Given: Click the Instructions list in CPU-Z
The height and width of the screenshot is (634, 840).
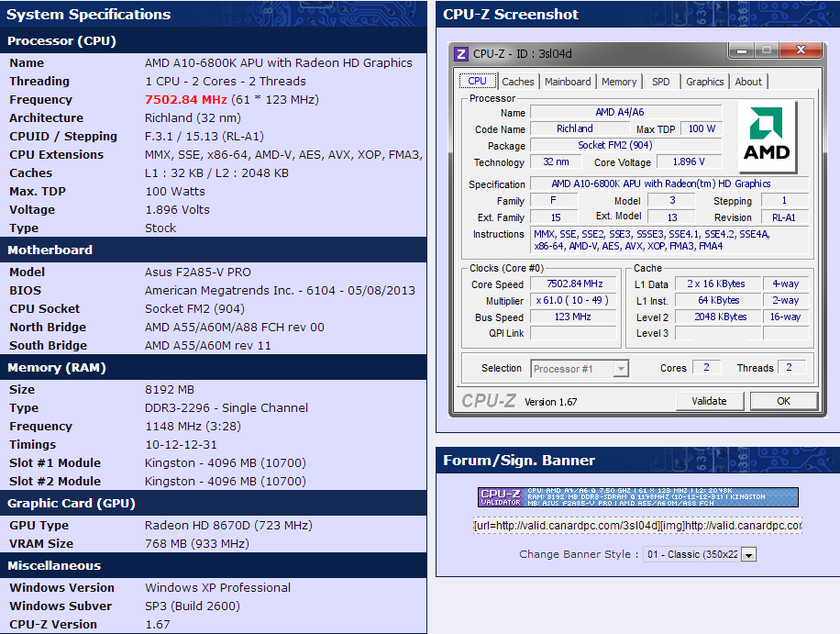Looking at the screenshot, I should tap(669, 240).
